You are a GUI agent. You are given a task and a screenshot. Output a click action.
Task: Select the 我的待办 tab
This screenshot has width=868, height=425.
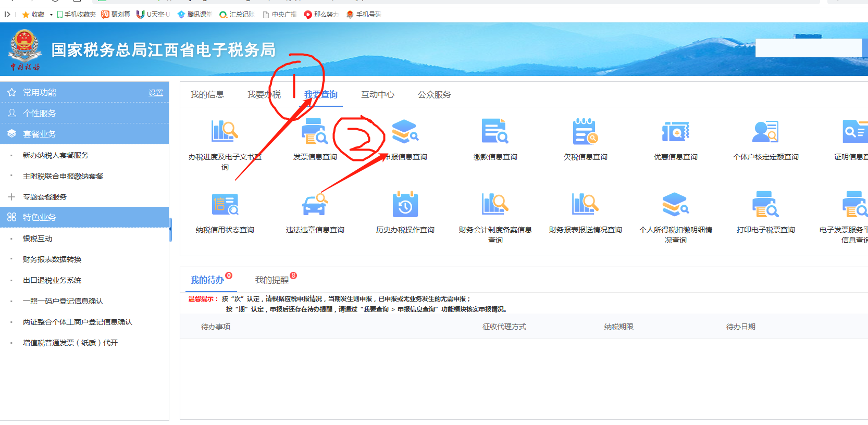tap(207, 280)
